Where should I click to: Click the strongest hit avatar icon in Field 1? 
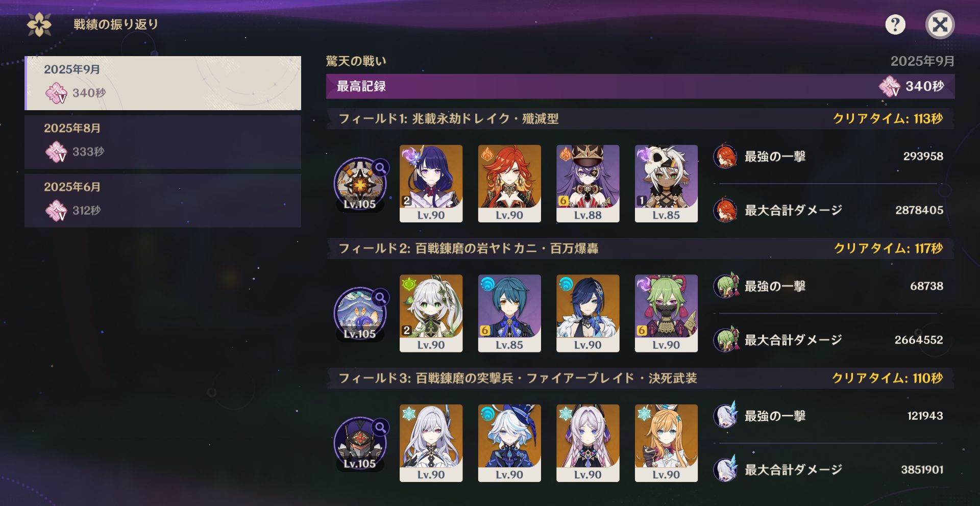tap(725, 157)
